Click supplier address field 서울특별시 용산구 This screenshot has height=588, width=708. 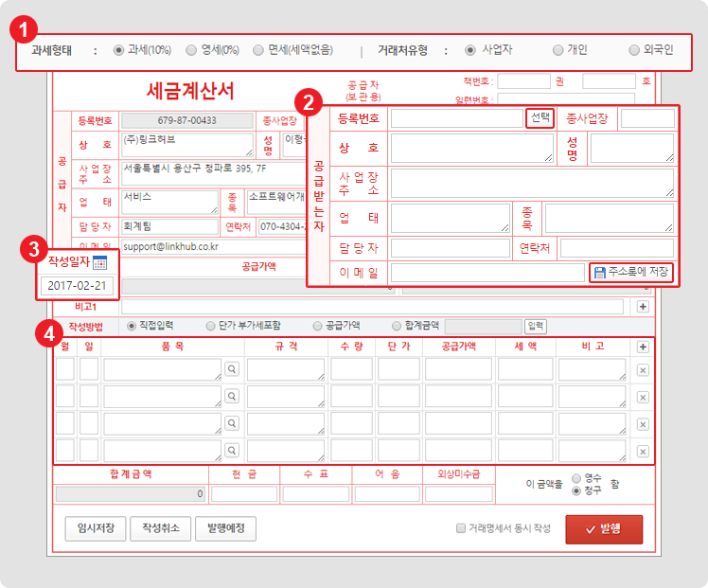[x=214, y=173]
